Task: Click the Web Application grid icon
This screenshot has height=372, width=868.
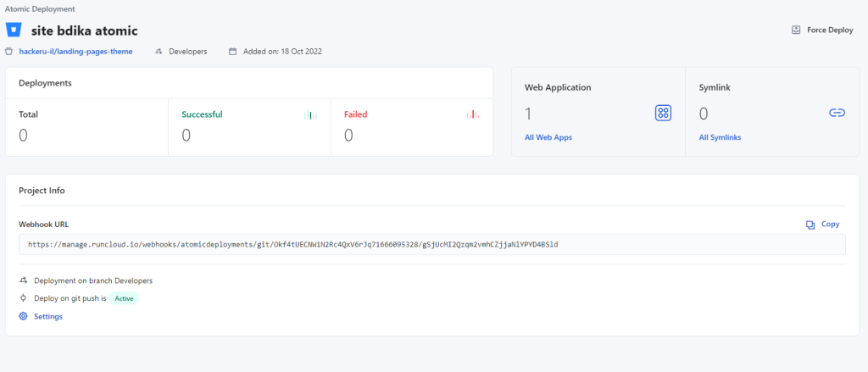Action: (663, 114)
